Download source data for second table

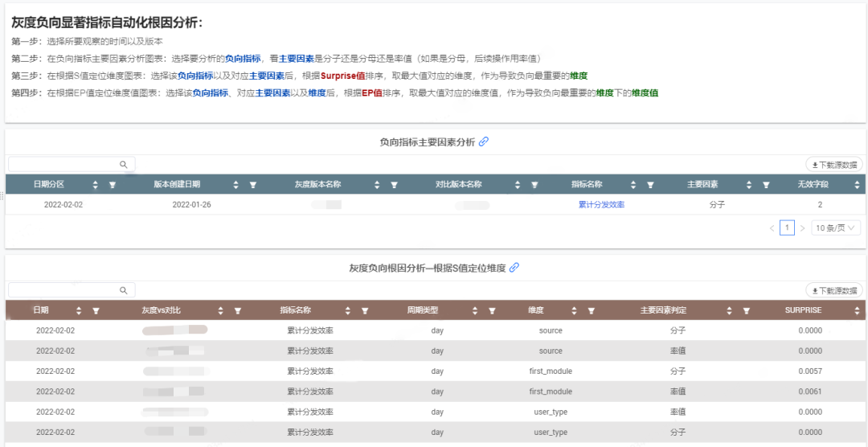[x=834, y=290]
